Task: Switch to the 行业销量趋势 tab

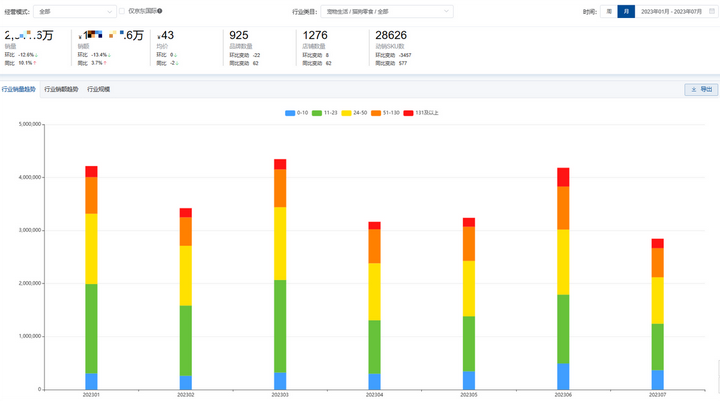Action: pos(19,89)
